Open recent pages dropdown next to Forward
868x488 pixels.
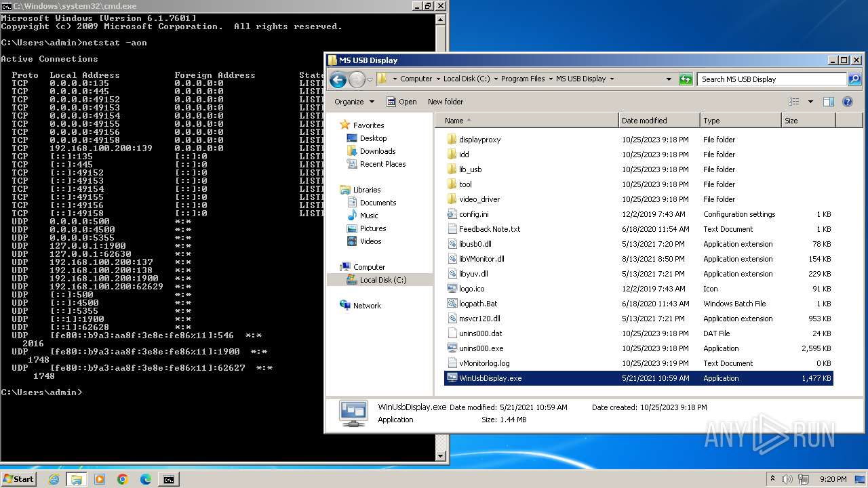370,79
